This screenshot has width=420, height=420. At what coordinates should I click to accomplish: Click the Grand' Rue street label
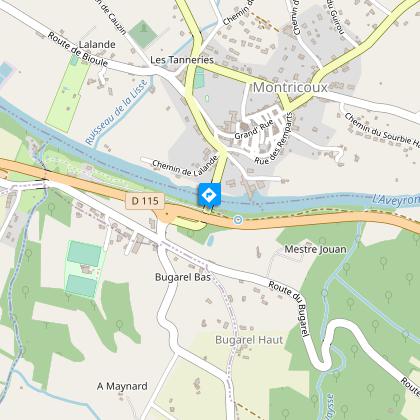point(254,130)
